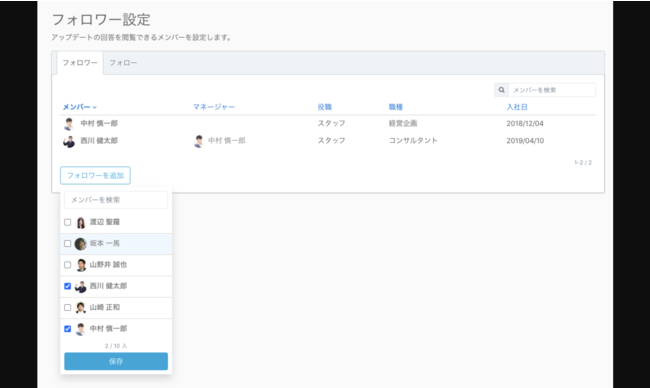Toggle the フォロワーを追加 dropdown button
650x388 pixels.
click(95, 175)
